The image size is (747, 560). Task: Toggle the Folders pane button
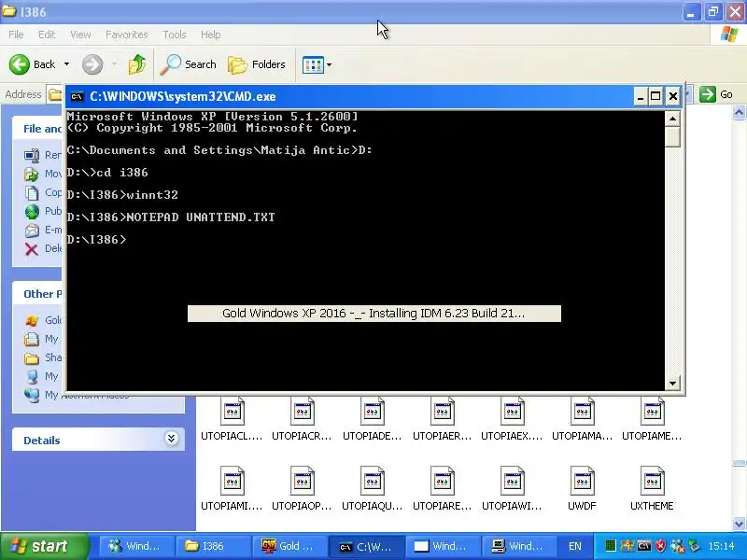[256, 64]
